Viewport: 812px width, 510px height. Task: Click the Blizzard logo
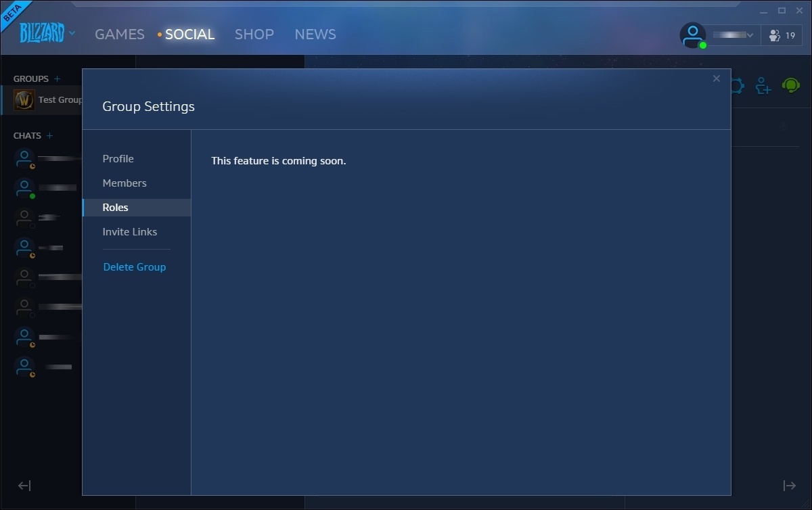click(41, 32)
